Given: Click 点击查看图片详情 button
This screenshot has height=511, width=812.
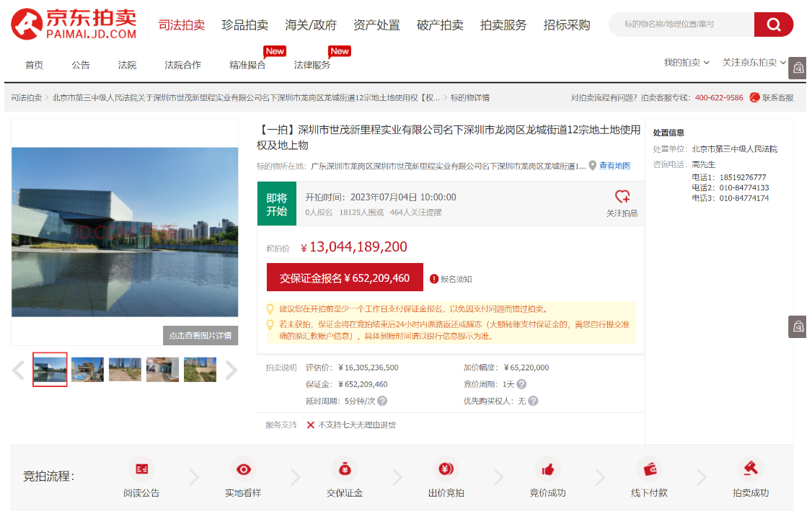Looking at the screenshot, I should pos(200,335).
